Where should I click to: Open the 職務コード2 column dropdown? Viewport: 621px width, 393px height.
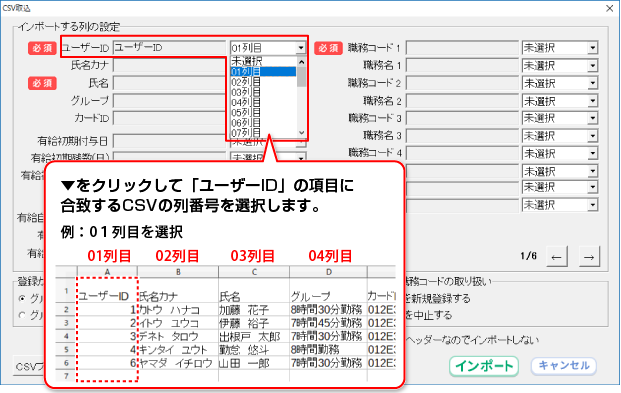(592, 83)
